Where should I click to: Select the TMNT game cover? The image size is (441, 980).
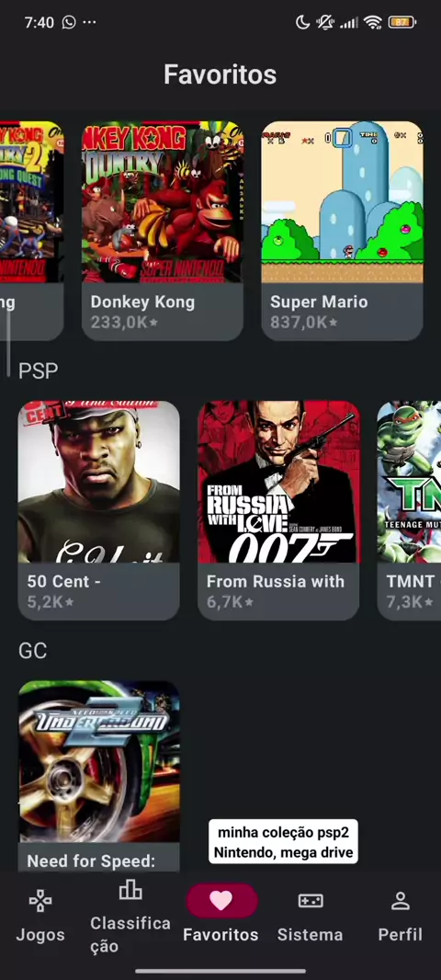click(x=409, y=482)
